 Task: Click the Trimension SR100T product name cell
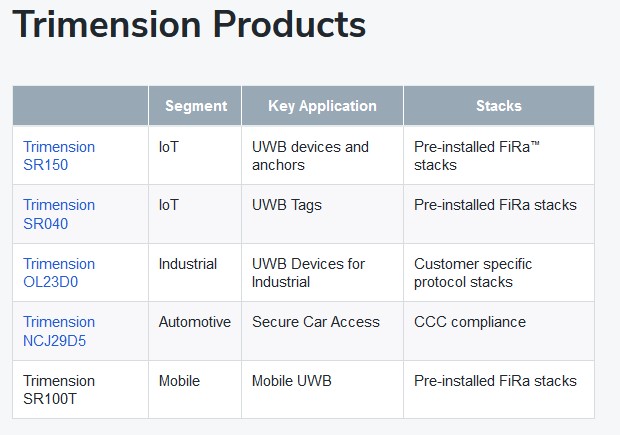59,390
